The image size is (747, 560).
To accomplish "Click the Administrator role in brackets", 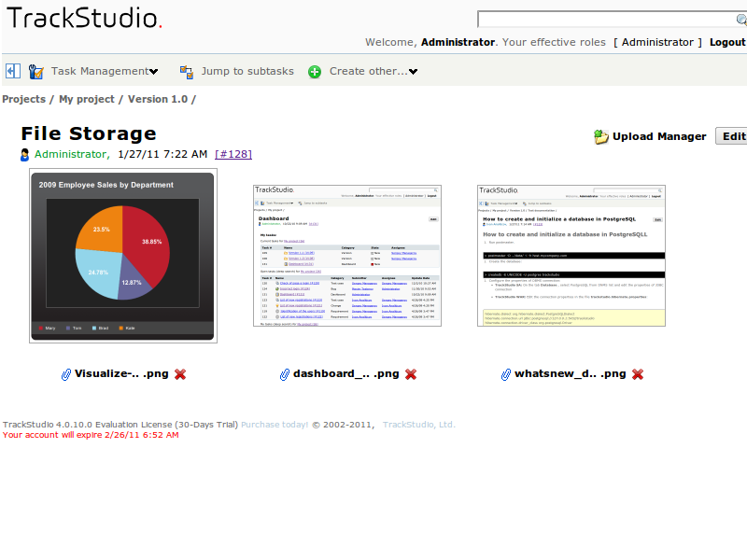I will pos(657,42).
